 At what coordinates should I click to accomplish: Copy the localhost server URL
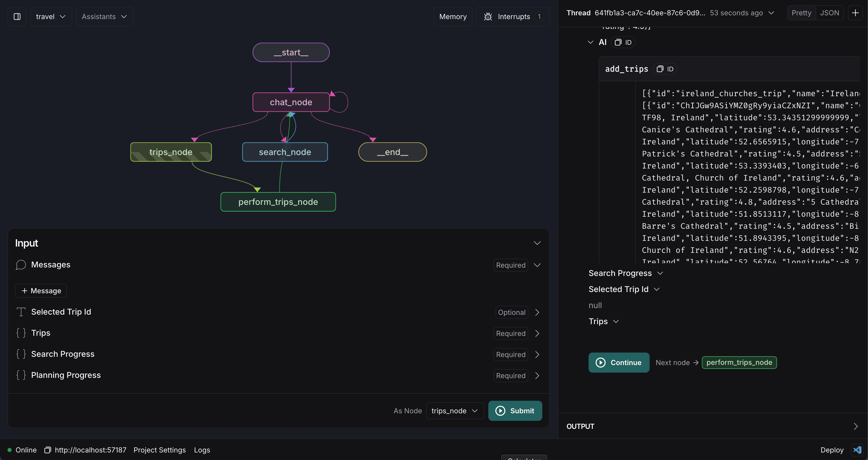coord(48,450)
